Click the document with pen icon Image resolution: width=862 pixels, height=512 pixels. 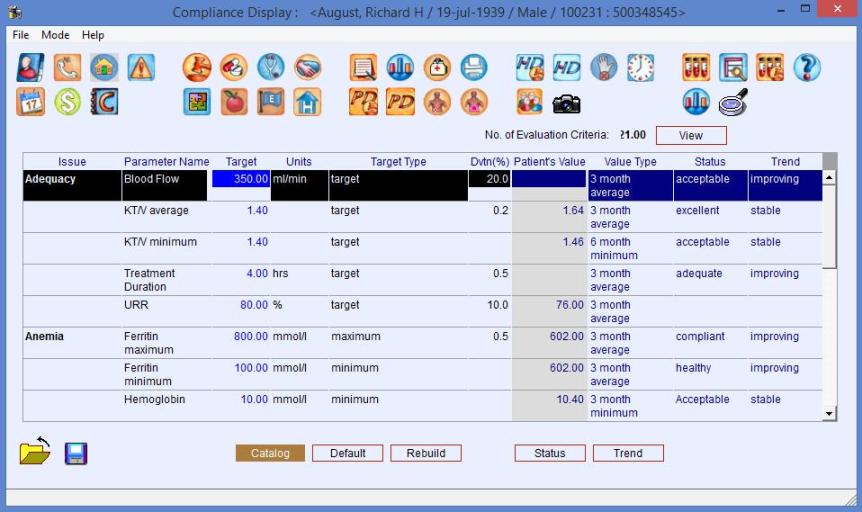coord(363,68)
